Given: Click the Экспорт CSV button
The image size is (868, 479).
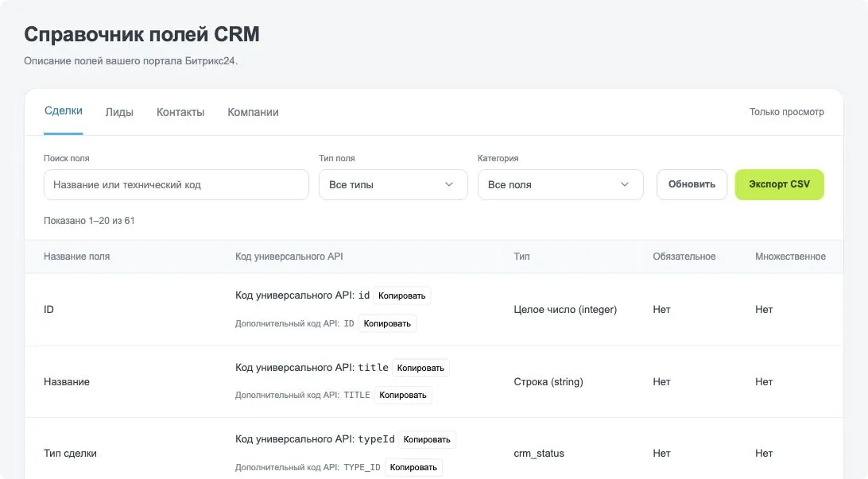Looking at the screenshot, I should click(779, 184).
